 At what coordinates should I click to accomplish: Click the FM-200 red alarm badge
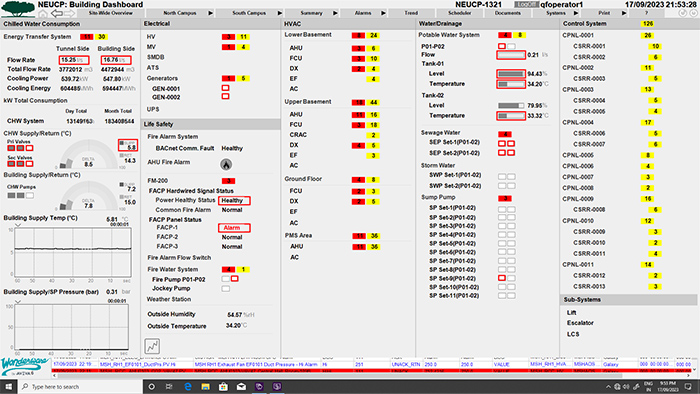click(228, 181)
